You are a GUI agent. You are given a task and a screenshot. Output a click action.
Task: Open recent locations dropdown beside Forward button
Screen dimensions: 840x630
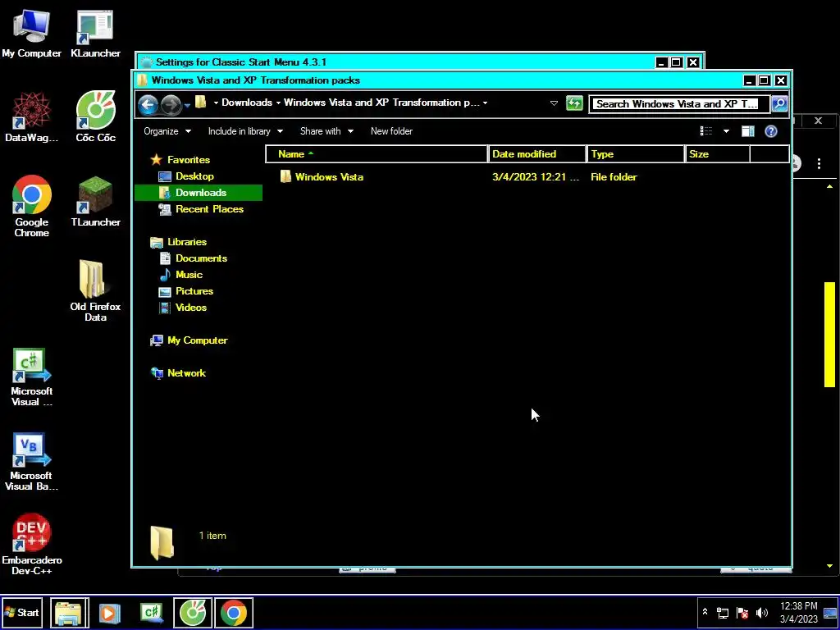[x=187, y=105]
